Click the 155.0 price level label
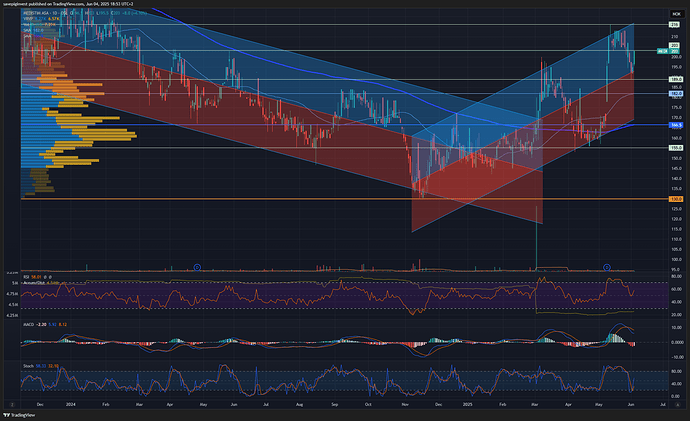This screenshot has width=690, height=421. [x=675, y=148]
